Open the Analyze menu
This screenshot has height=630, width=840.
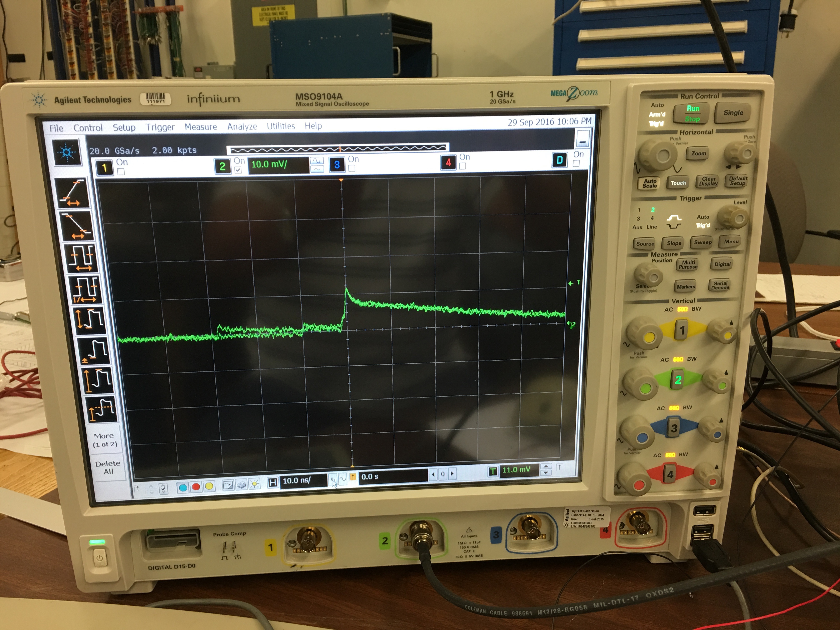coord(242,126)
